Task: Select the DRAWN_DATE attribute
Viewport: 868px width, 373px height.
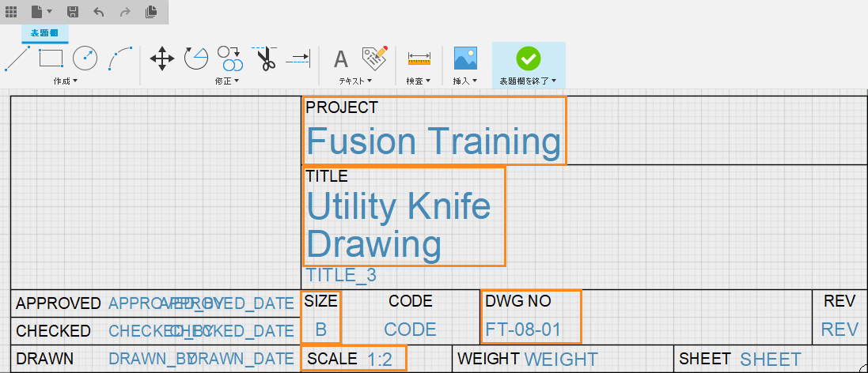Action: 241,359
